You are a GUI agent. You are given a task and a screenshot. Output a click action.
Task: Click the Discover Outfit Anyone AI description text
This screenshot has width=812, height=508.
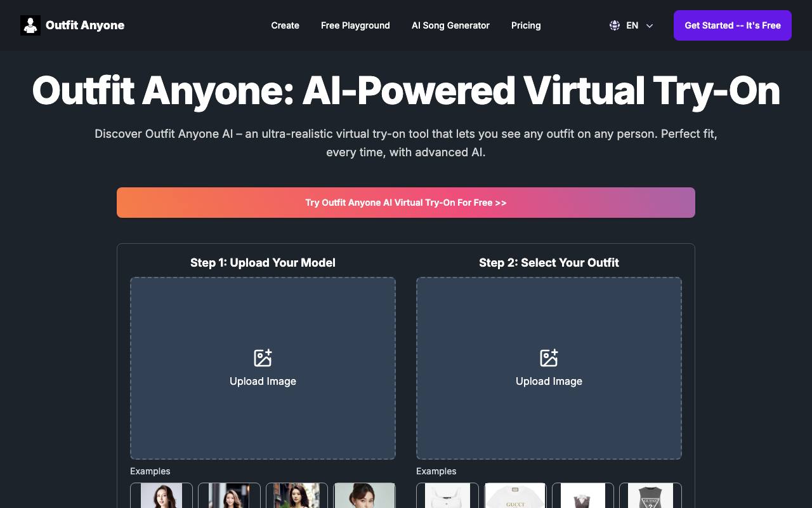pyautogui.click(x=406, y=143)
